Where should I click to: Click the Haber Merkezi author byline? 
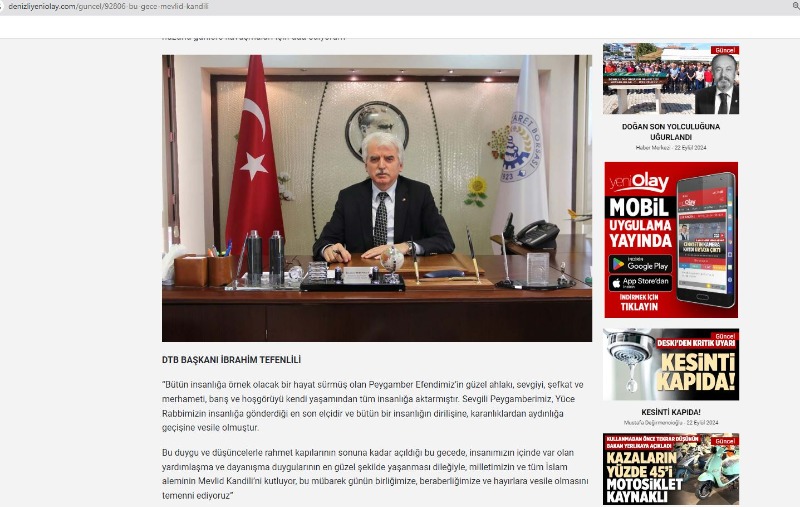pyautogui.click(x=654, y=147)
